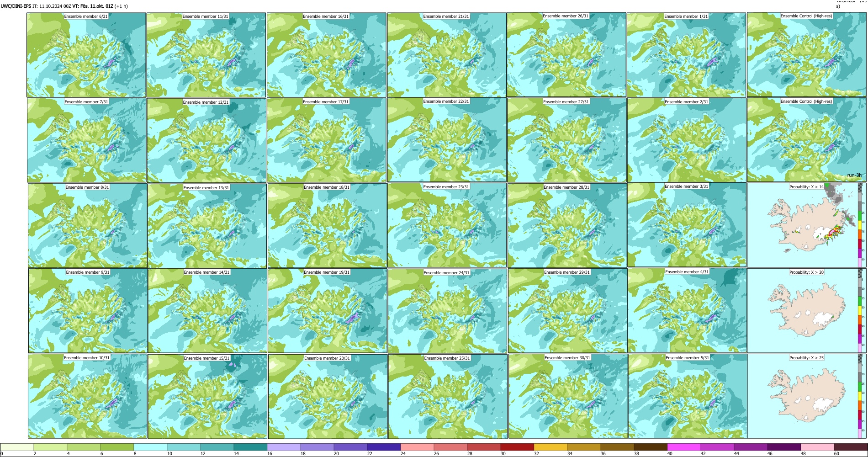Click the run-3h label

(x=854, y=175)
